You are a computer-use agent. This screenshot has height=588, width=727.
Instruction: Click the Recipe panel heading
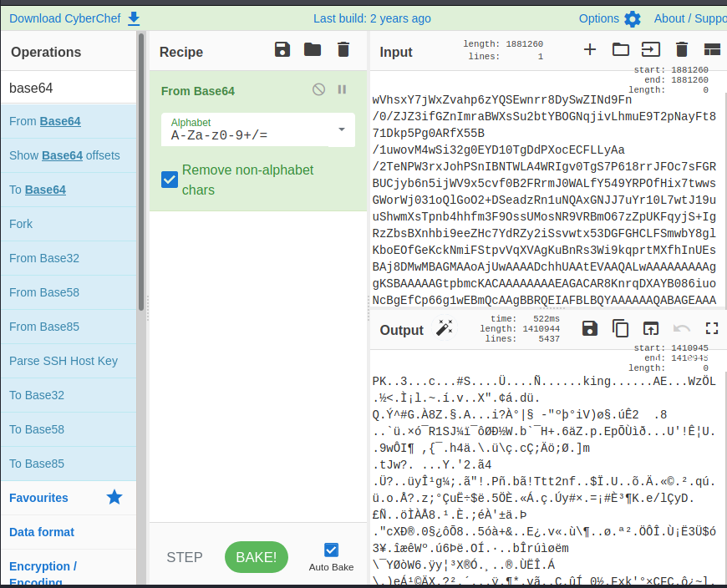[x=181, y=52]
